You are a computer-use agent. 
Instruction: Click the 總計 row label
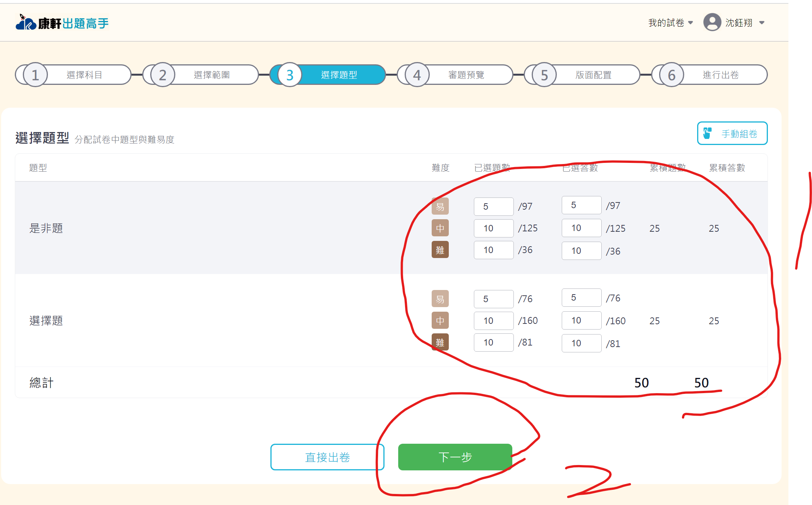pos(41,382)
